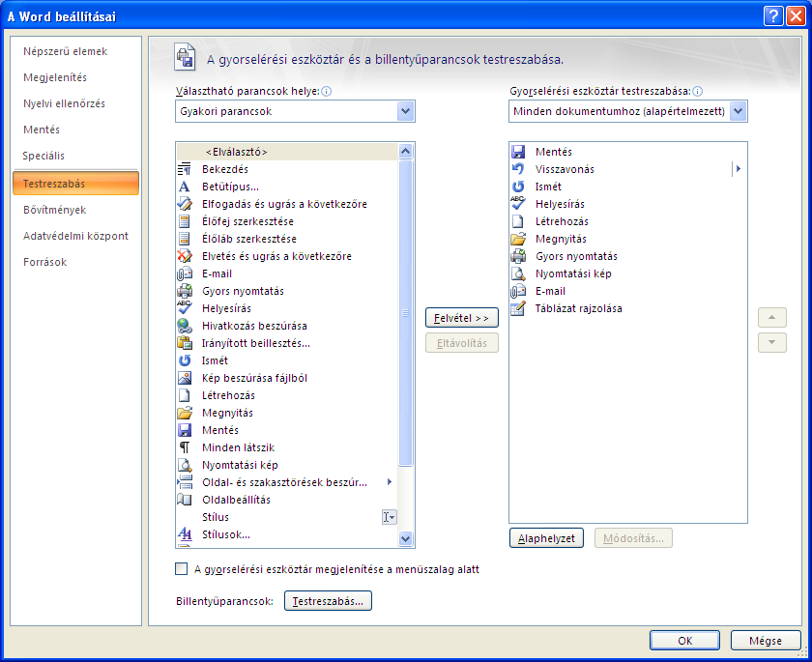Select the Táblázat rajzolása draw table icon
Screen dimensions: 812x662
tap(518, 308)
